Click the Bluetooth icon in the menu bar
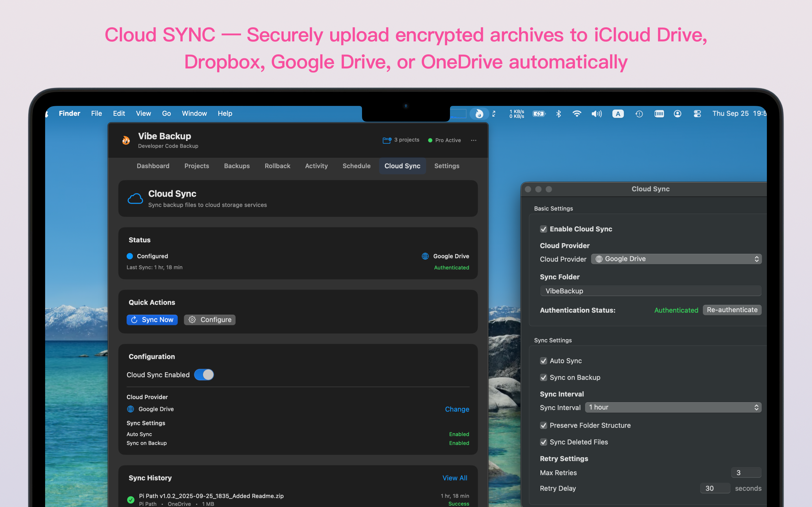This screenshot has height=507, width=812. pos(558,114)
